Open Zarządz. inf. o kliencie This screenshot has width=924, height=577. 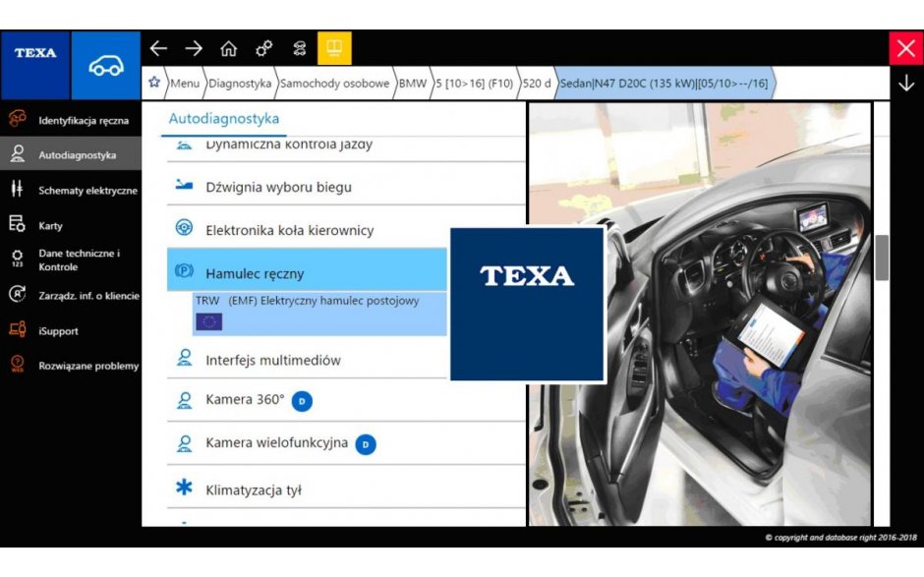71,295
